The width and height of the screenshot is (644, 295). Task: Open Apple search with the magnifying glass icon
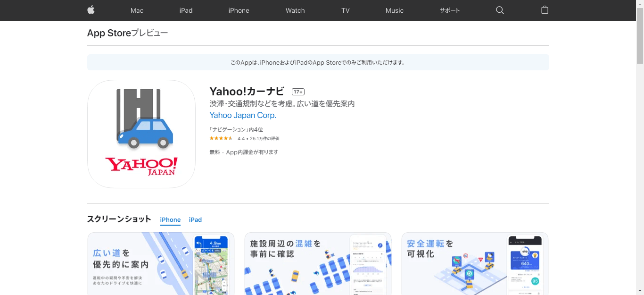click(500, 10)
